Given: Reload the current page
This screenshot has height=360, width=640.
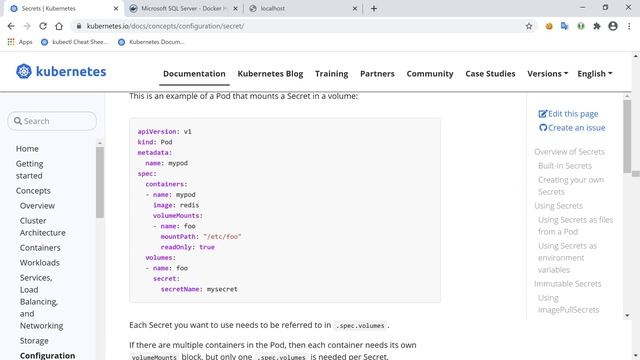Looking at the screenshot, I should [43, 26].
